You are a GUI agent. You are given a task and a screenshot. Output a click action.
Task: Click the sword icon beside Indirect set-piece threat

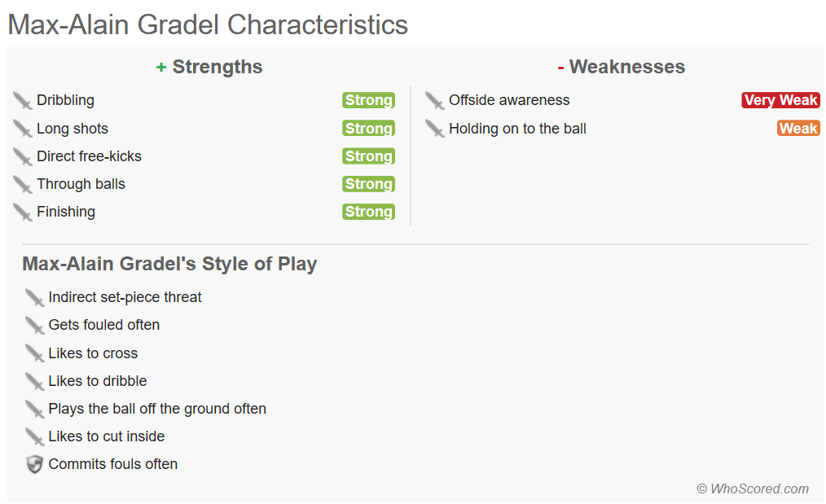(x=34, y=297)
